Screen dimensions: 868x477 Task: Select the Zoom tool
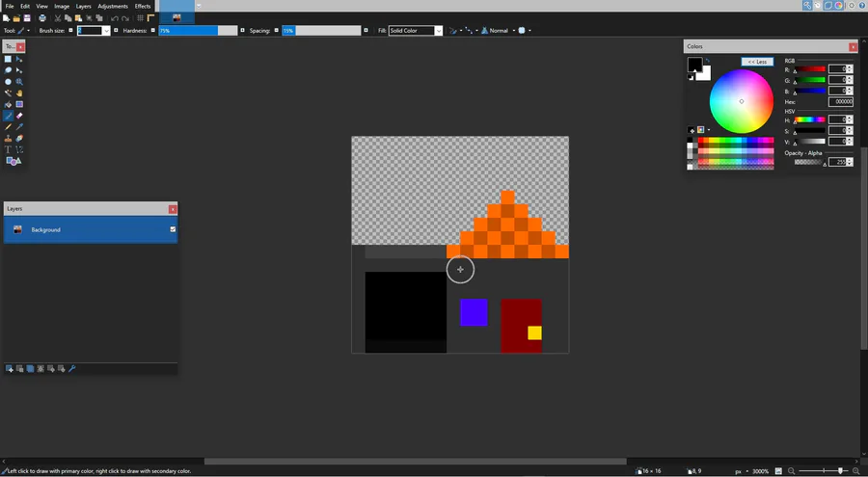[x=19, y=81]
